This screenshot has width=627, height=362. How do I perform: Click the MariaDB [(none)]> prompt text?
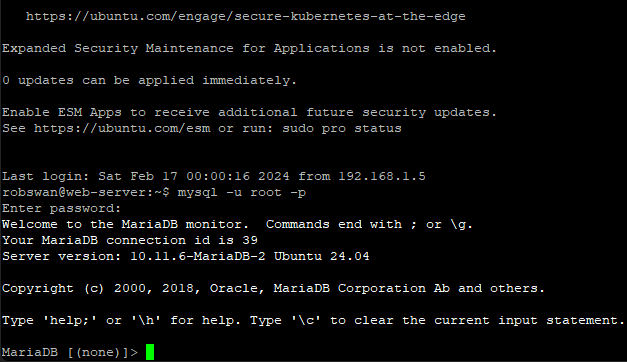[x=70, y=352]
